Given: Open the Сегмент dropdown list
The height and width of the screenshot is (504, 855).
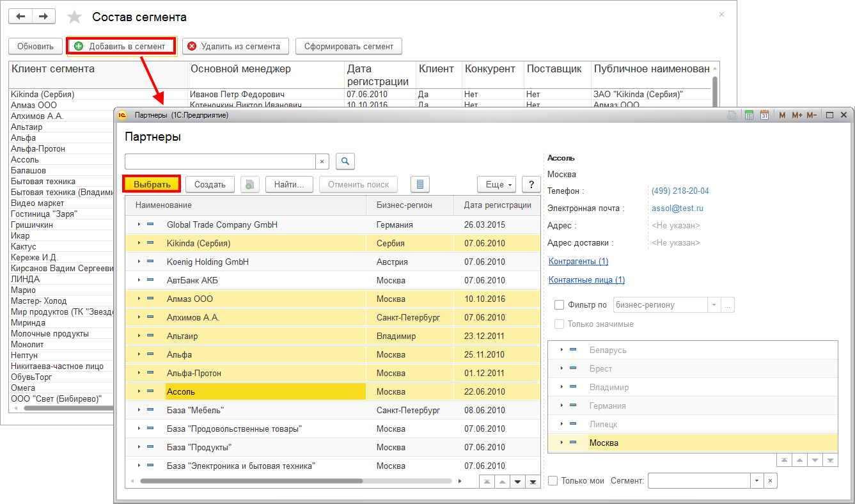Looking at the screenshot, I should coord(757,481).
